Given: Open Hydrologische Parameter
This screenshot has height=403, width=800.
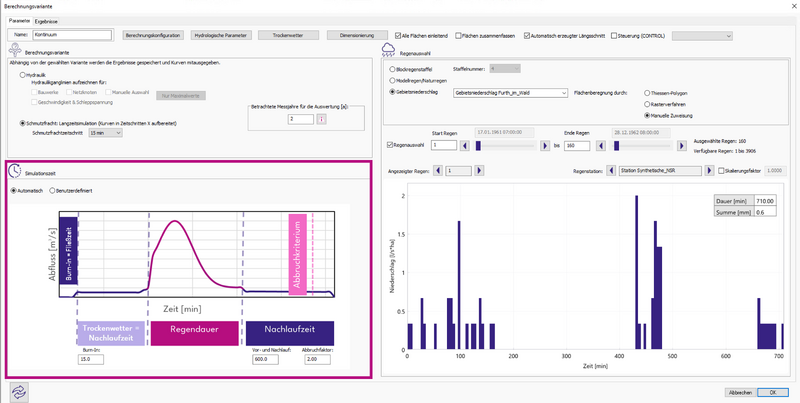Looking at the screenshot, I should [221, 36].
